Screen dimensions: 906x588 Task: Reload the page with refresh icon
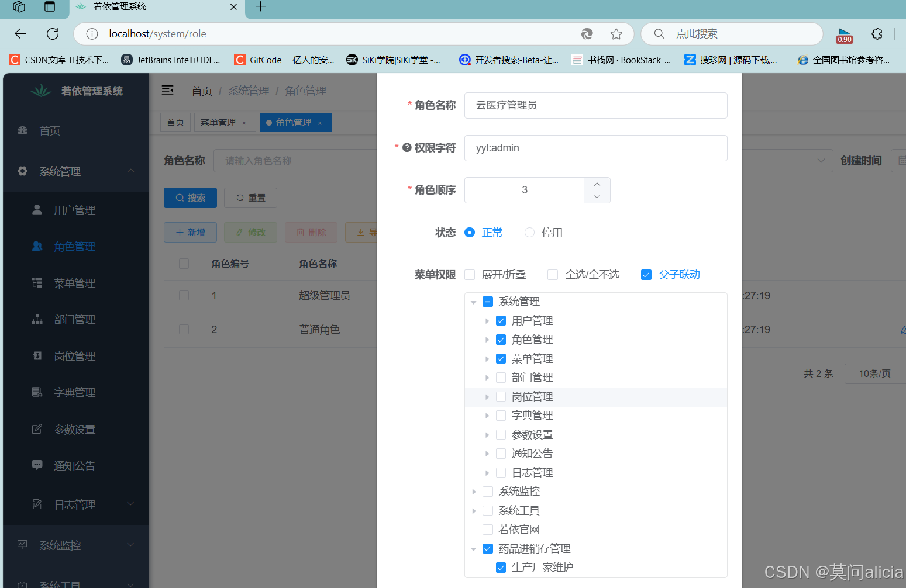pyautogui.click(x=53, y=34)
